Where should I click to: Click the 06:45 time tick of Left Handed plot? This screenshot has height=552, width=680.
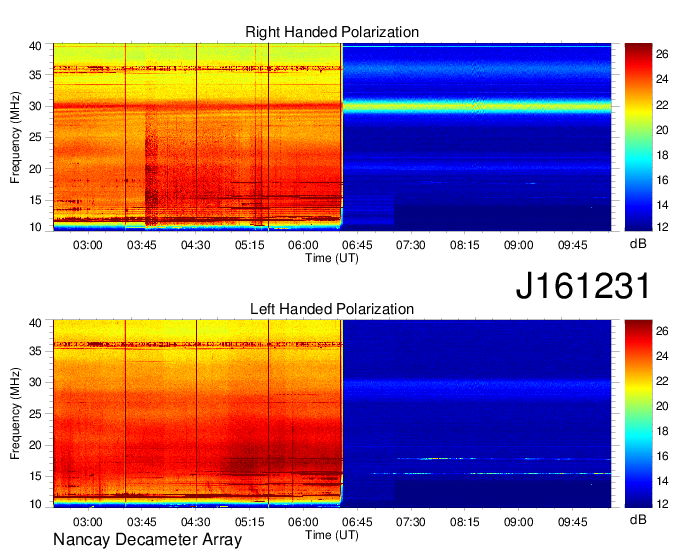[x=357, y=522]
